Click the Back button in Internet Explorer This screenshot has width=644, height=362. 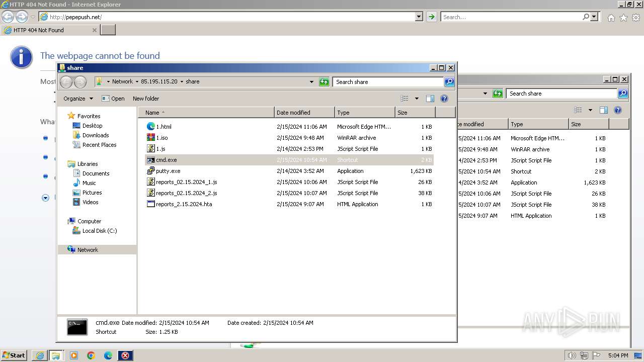click(x=8, y=17)
